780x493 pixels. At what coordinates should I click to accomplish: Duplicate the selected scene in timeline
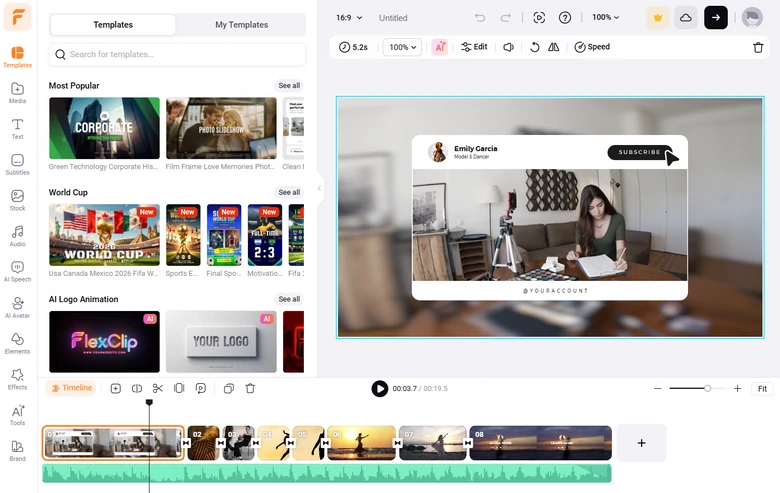click(x=229, y=389)
